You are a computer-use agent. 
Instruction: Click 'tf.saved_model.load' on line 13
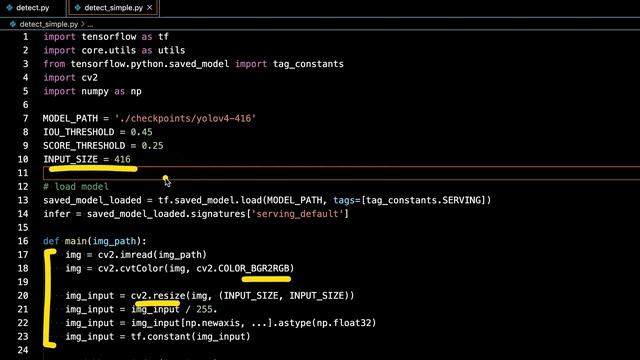[210, 200]
